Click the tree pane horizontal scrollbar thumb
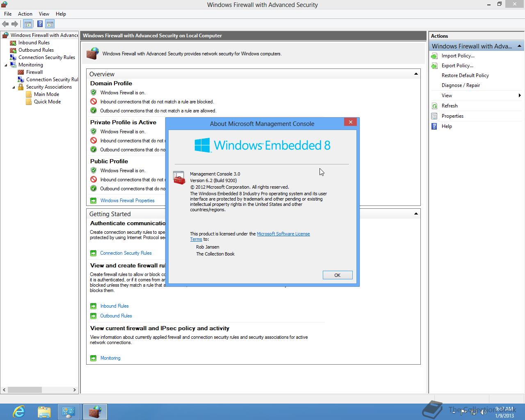 (x=25, y=390)
